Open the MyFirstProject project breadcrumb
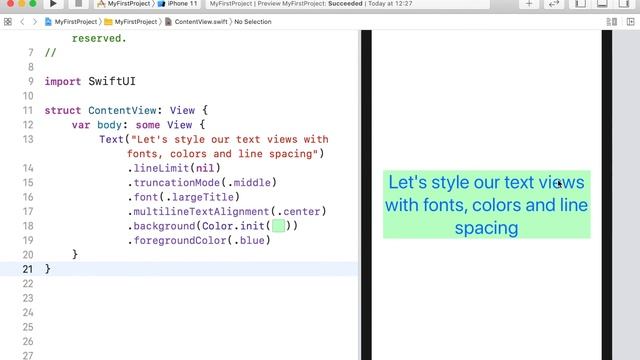Screen dimensions: 640x360 [71, 22]
